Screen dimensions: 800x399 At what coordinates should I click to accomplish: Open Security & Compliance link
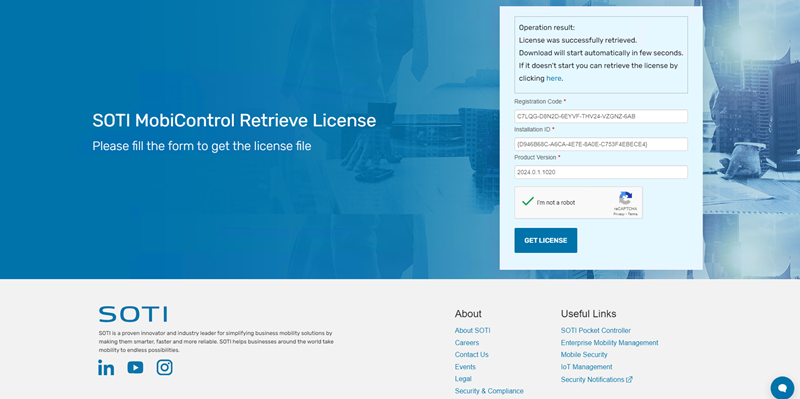pos(489,391)
